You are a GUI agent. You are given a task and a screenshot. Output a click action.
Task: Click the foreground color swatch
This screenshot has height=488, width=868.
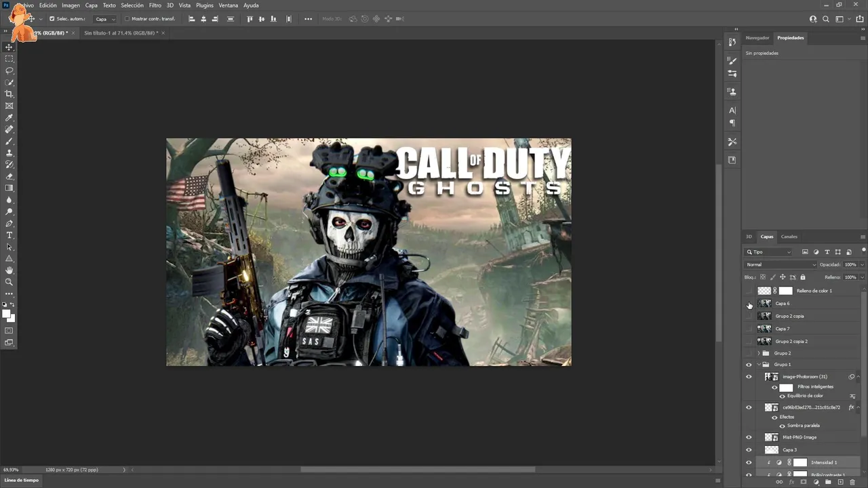pos(7,314)
